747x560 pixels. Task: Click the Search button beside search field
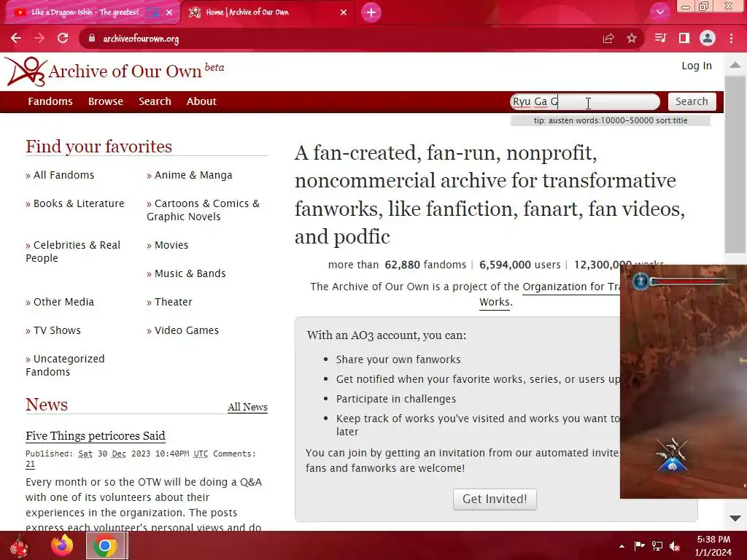pos(692,101)
